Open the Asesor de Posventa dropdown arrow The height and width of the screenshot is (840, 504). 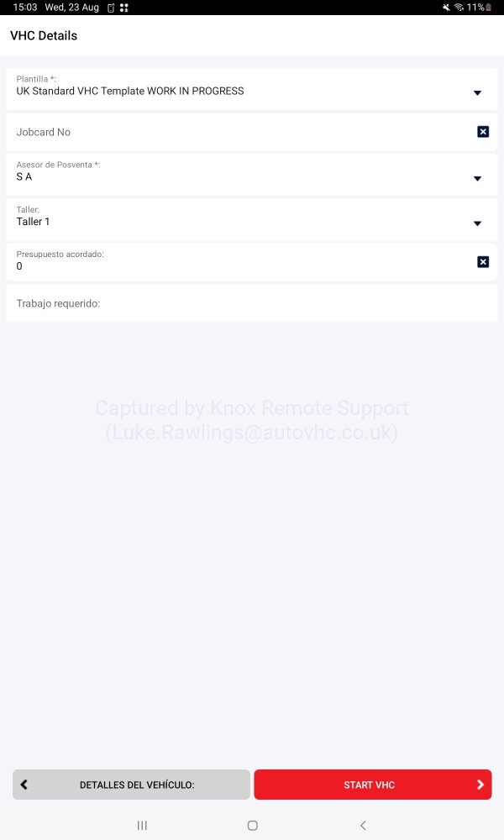pyautogui.click(x=477, y=178)
